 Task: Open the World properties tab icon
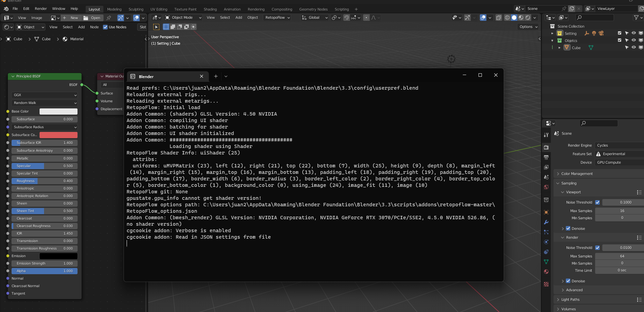pos(546,187)
